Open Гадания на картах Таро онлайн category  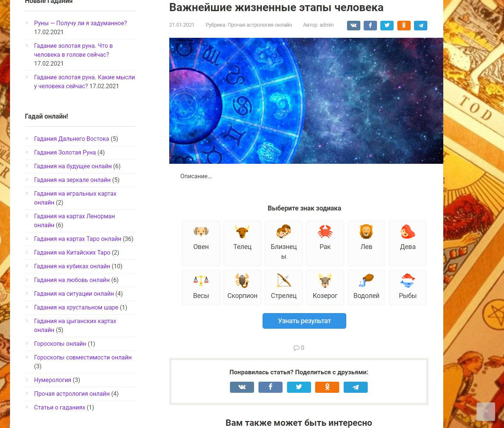click(x=78, y=239)
